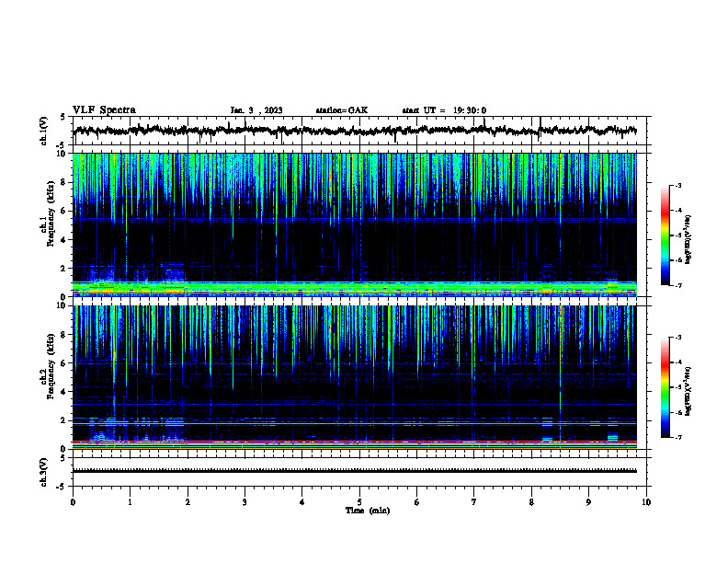The width and height of the screenshot is (728, 563).
Task: Click the ch.1 spectrogram color scale bar
Action: pos(665,236)
